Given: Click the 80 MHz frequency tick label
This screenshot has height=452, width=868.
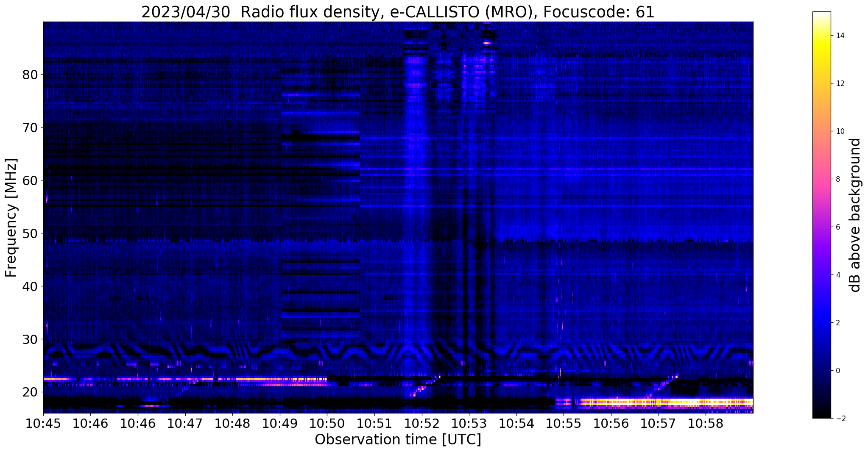Looking at the screenshot, I should pyautogui.click(x=30, y=75).
